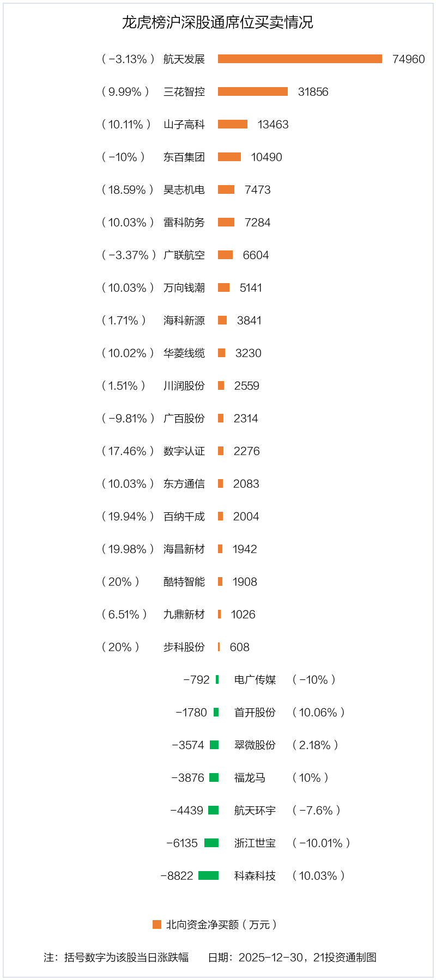The image size is (436, 980).
Task: Click the orange bar for 三花智控
Action: pos(253,91)
